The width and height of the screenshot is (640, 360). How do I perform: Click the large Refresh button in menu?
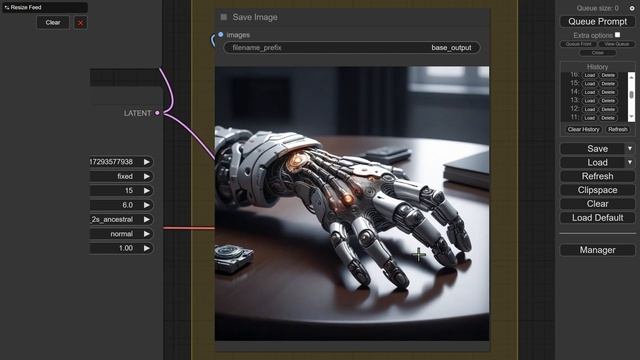[598, 176]
